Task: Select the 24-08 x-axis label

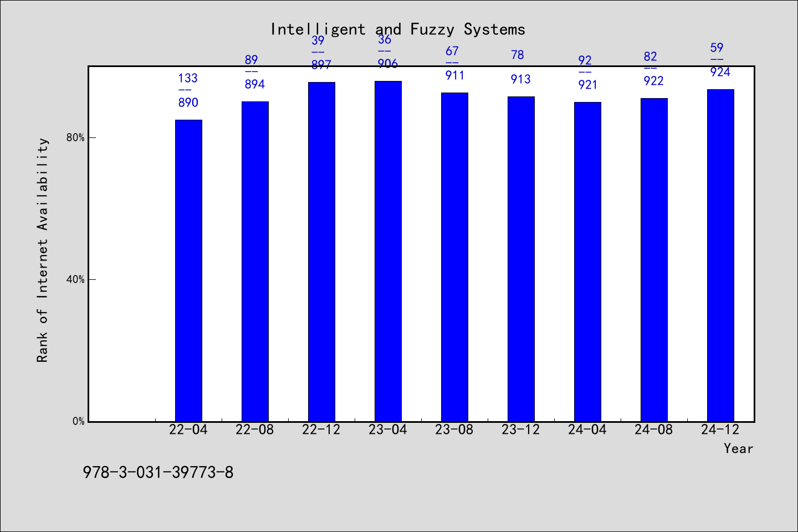Action: point(654,429)
